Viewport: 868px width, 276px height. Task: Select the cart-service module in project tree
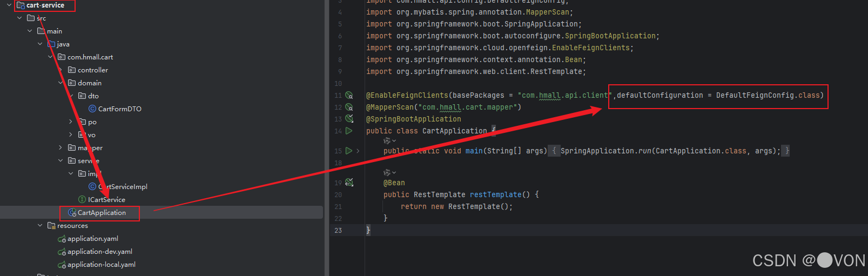pos(45,5)
